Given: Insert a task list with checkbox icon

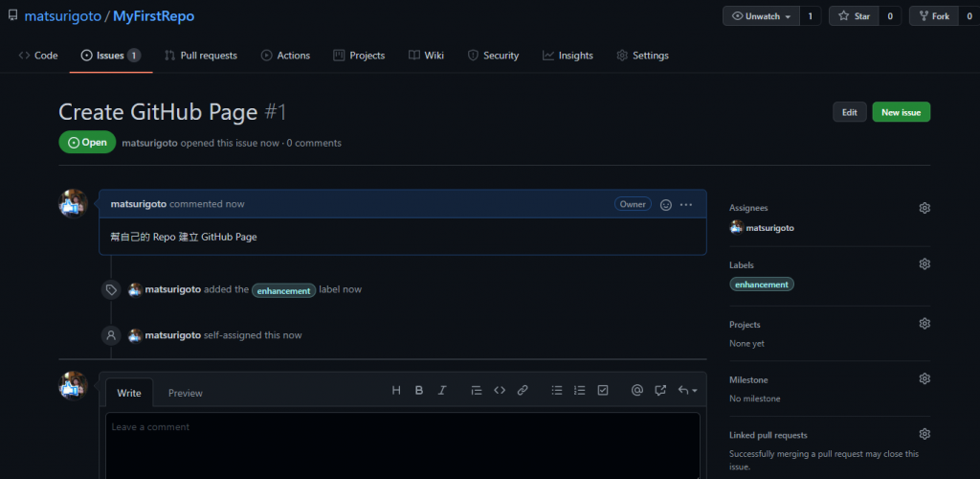Looking at the screenshot, I should click(603, 390).
